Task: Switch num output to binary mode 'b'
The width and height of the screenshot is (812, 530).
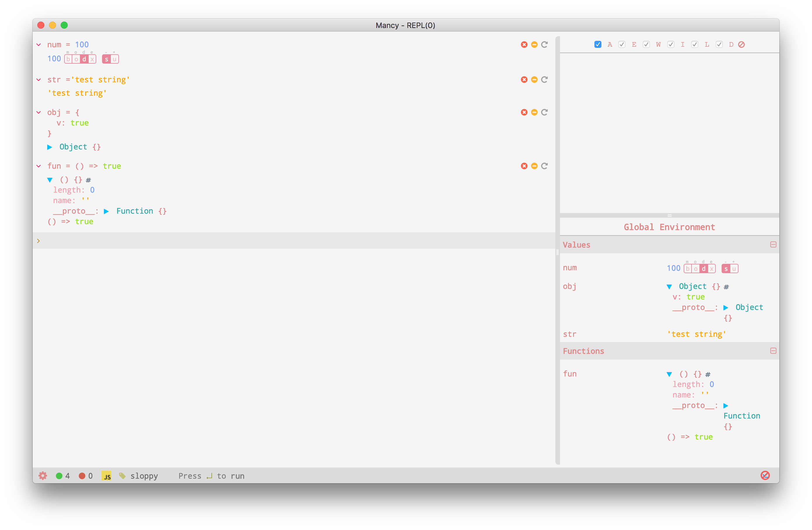Action: (x=68, y=60)
